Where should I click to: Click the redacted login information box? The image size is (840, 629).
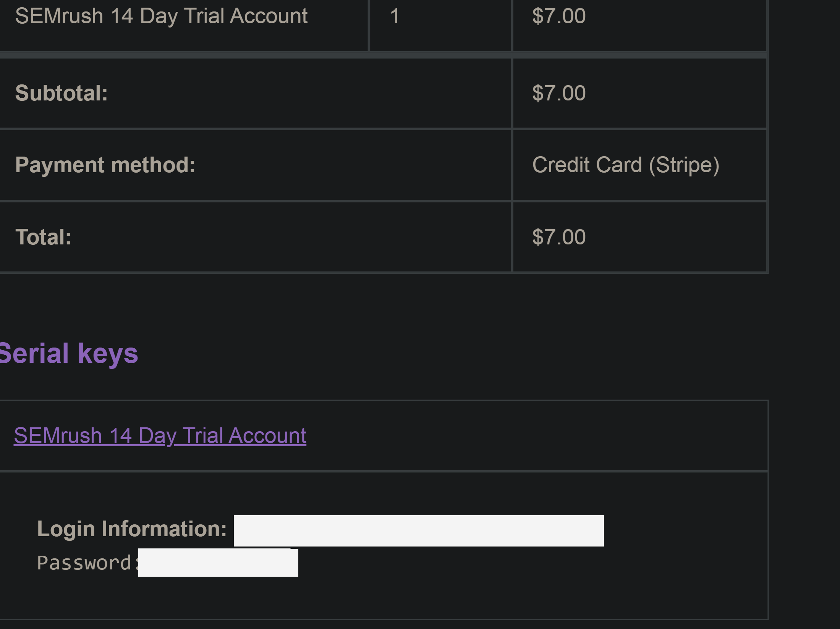tap(419, 530)
